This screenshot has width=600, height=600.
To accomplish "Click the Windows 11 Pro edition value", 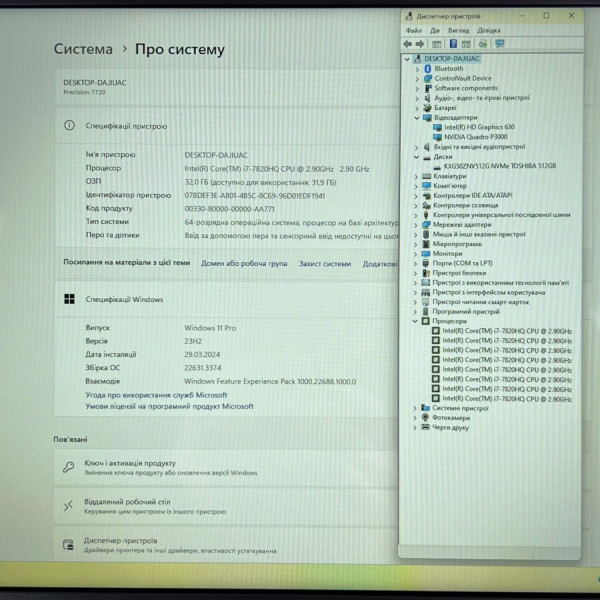I will 210,328.
